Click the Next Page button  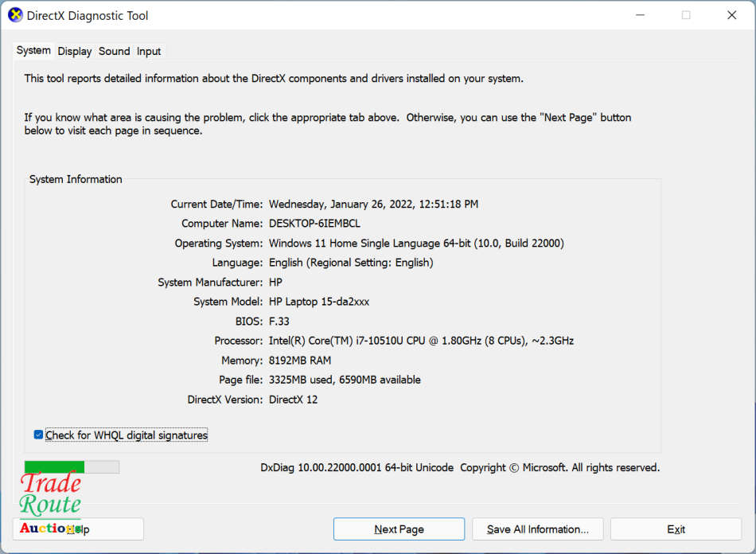coord(399,529)
